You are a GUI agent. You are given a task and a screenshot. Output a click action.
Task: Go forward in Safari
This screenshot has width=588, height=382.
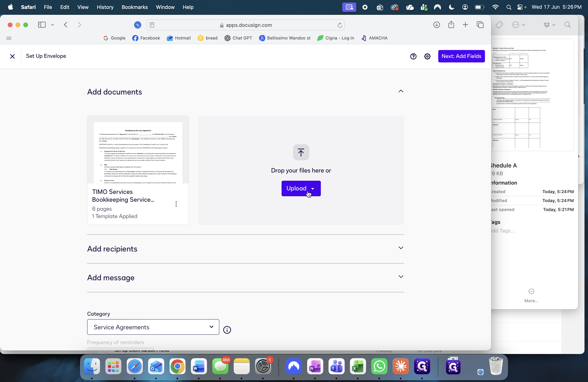(79, 25)
